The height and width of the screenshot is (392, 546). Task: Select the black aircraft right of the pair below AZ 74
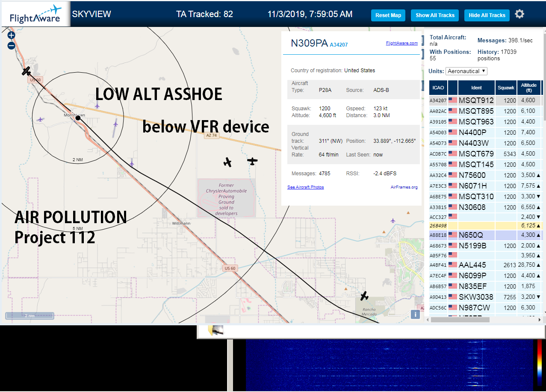tap(252, 161)
